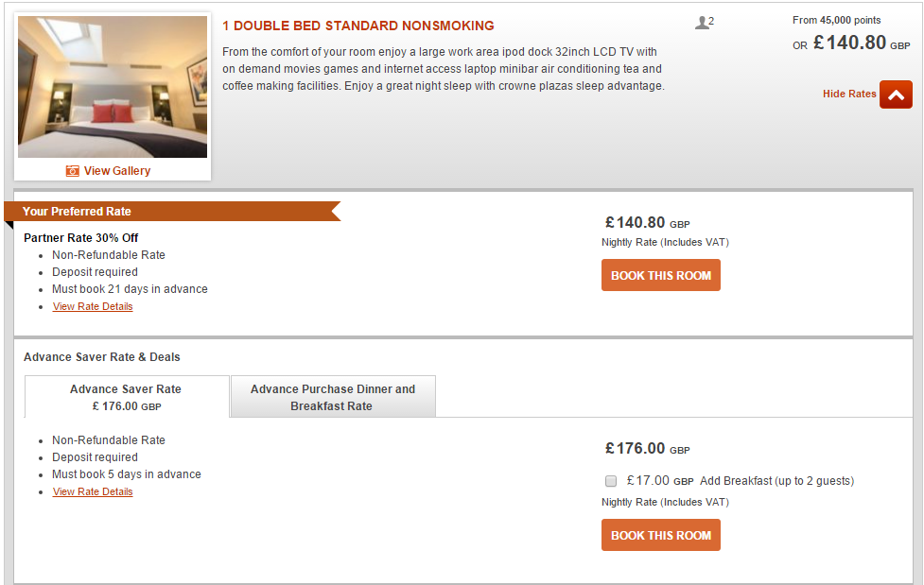Click the Advance Saver Rate & Deals heading
924x585 pixels.
click(102, 357)
